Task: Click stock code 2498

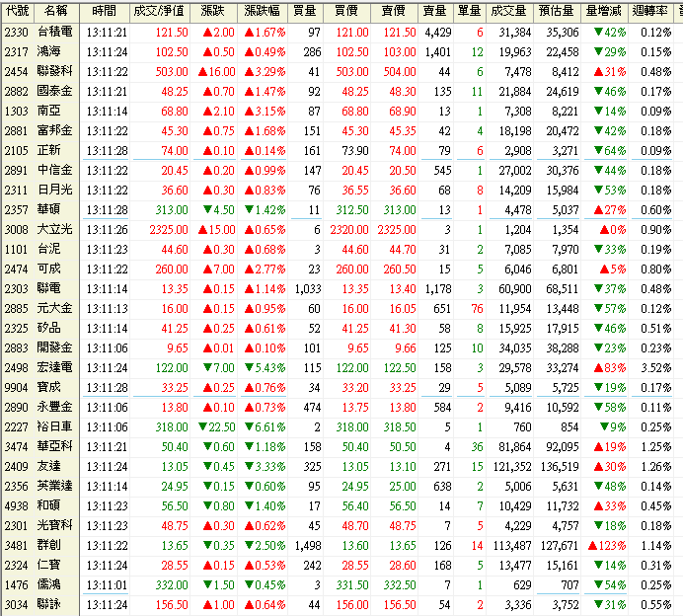Action: (17, 367)
